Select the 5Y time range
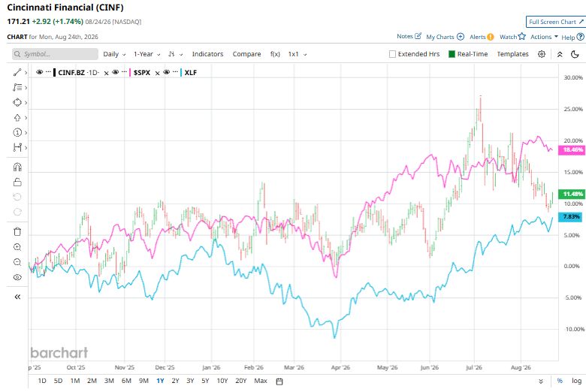 pos(205,381)
